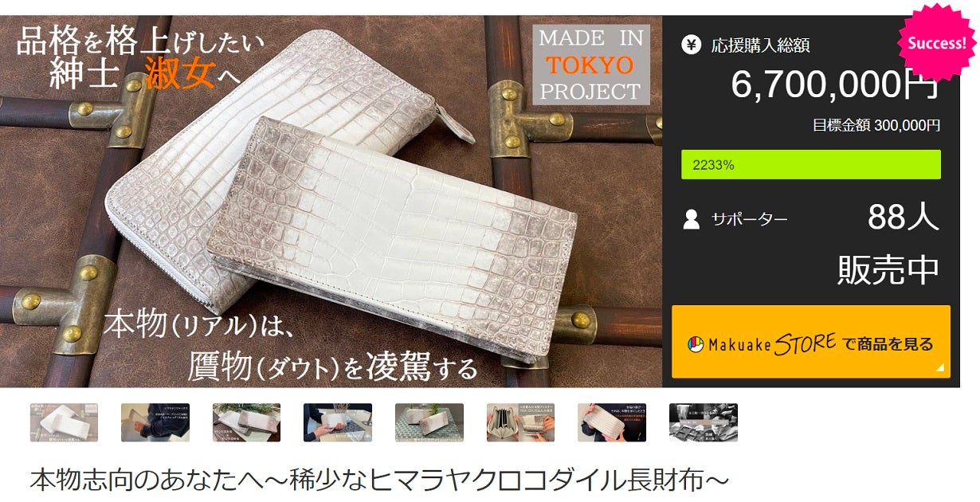Select the last black-and-white thumbnail

(x=704, y=422)
